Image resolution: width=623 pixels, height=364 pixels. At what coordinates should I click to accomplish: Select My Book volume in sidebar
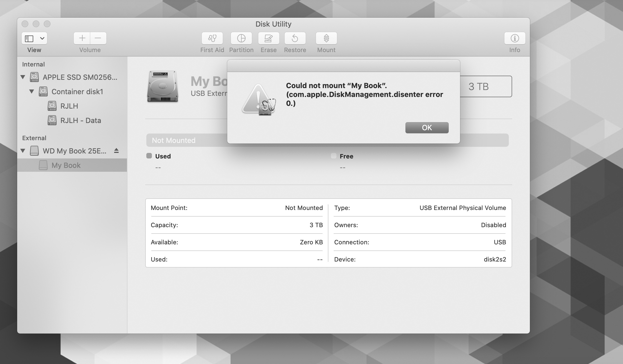click(x=66, y=165)
